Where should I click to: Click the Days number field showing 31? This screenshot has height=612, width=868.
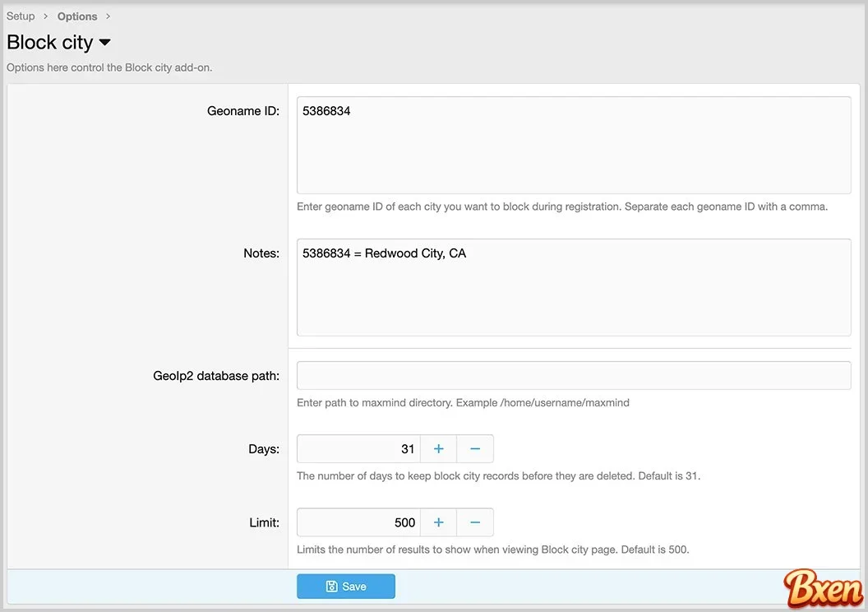[358, 449]
